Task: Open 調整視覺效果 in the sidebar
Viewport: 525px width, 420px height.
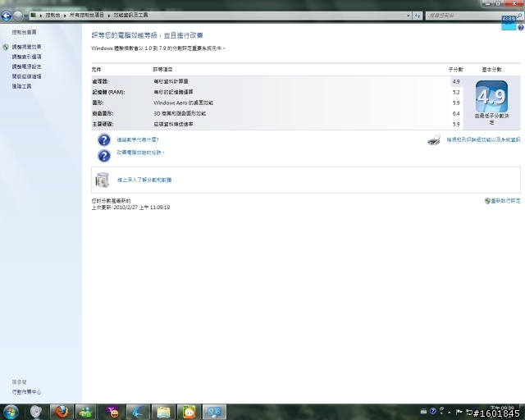Action: coord(27,47)
